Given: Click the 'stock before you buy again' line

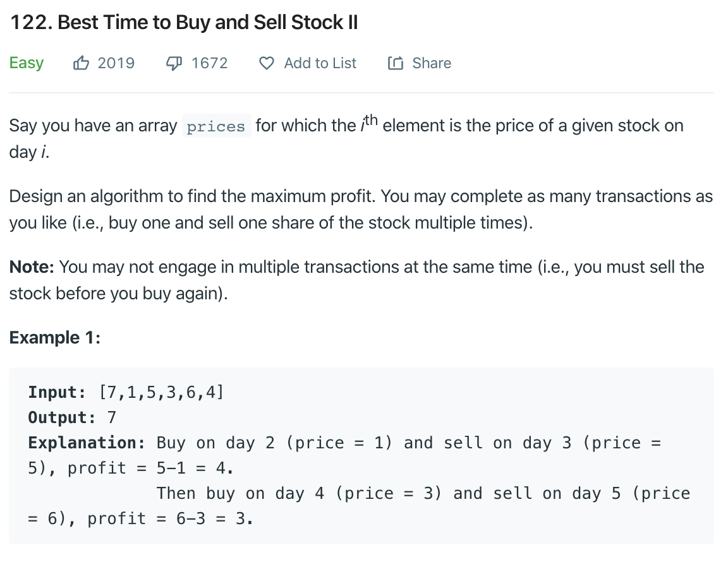Looking at the screenshot, I should click(x=118, y=294).
